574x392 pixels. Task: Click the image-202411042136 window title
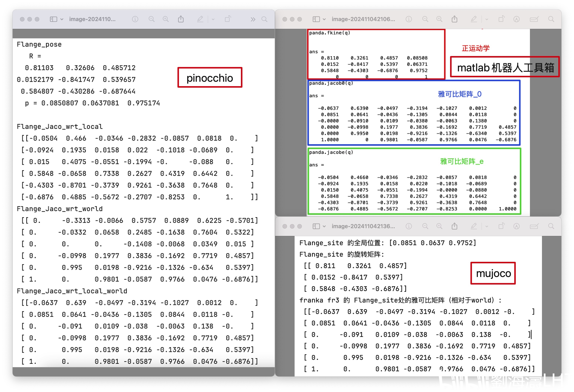363,226
